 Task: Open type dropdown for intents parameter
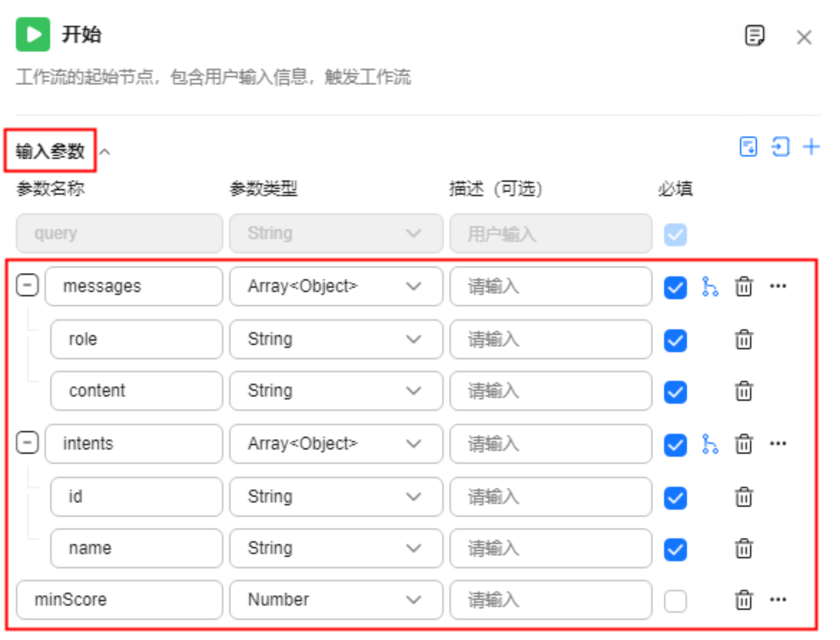336,444
